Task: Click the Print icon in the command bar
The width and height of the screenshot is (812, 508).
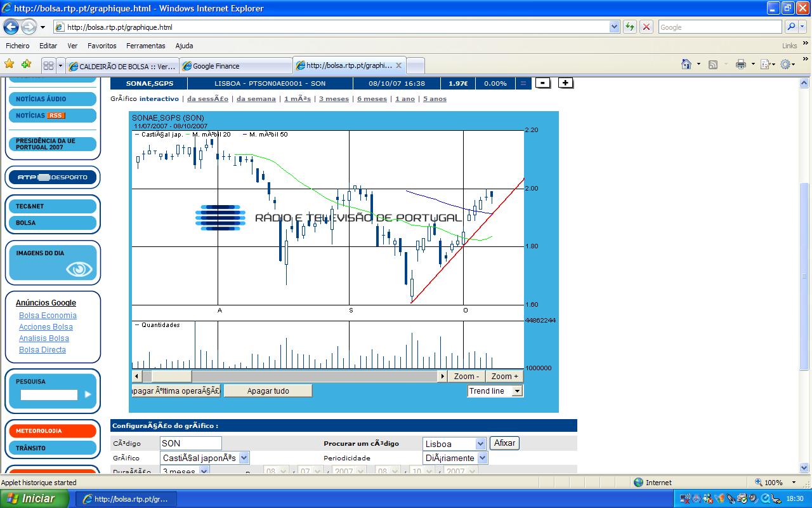Action: coord(740,64)
